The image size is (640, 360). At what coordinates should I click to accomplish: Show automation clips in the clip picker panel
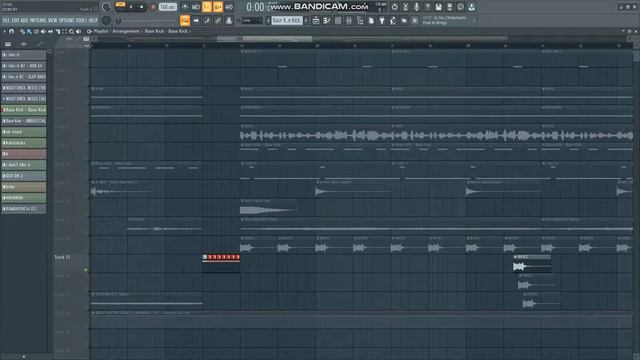(39, 44)
